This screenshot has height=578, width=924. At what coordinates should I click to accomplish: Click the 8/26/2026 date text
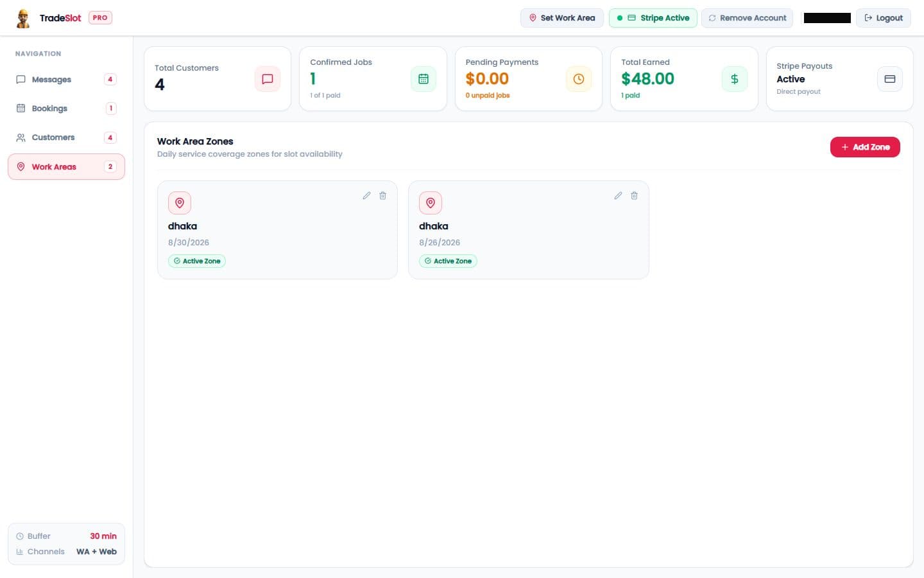(x=440, y=243)
